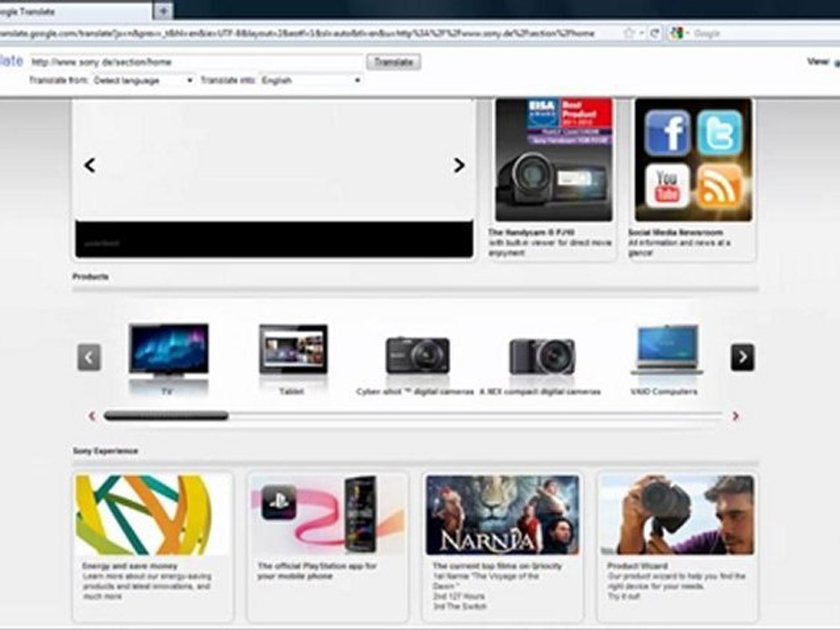Screen dimensions: 840x630
Task: Click the red right scrollbar arrow
Action: click(736, 416)
